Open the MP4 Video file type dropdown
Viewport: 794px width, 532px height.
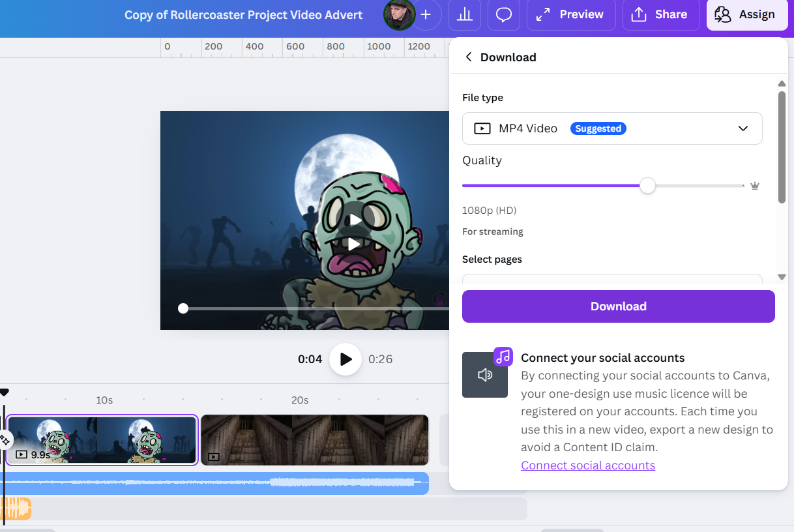point(612,128)
